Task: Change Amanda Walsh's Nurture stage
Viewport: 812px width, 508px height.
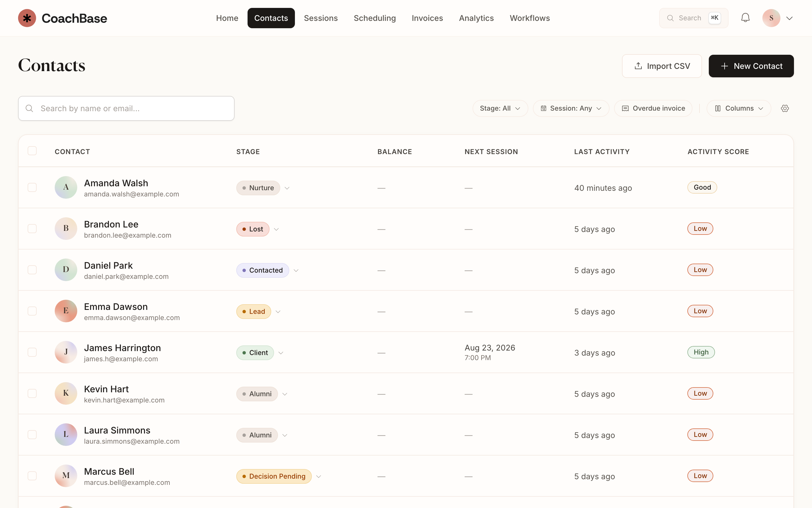Action: pos(263,188)
